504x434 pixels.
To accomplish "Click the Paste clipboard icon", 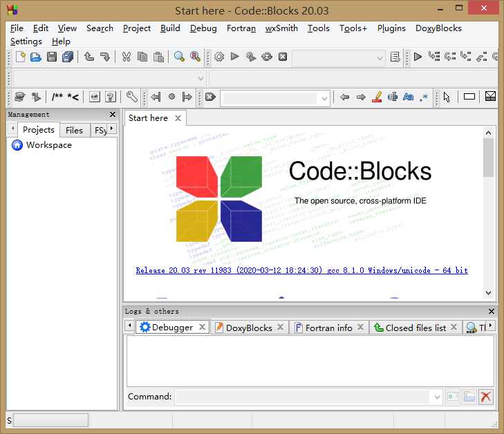I will [158, 57].
